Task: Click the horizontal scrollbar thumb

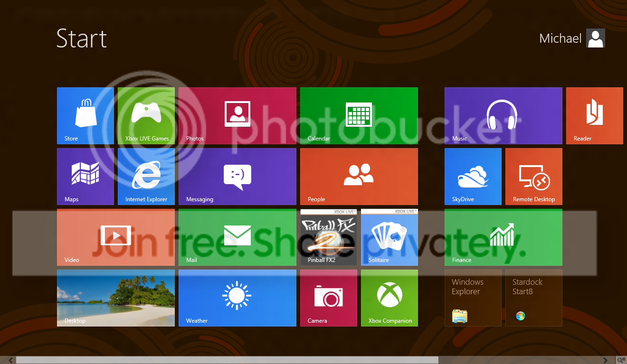Action: 227,360
